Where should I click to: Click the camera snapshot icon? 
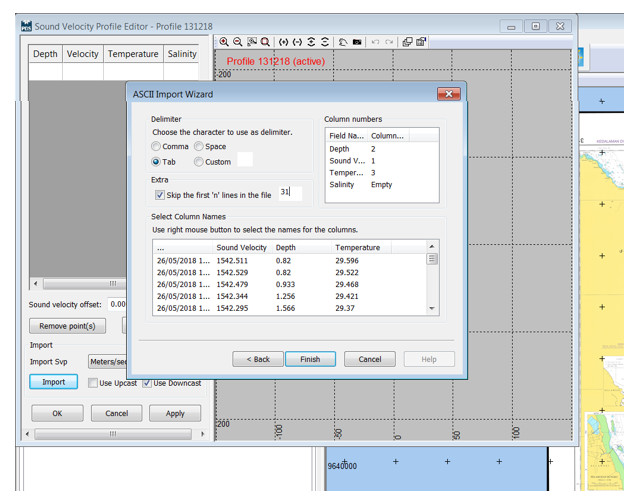tap(357, 42)
